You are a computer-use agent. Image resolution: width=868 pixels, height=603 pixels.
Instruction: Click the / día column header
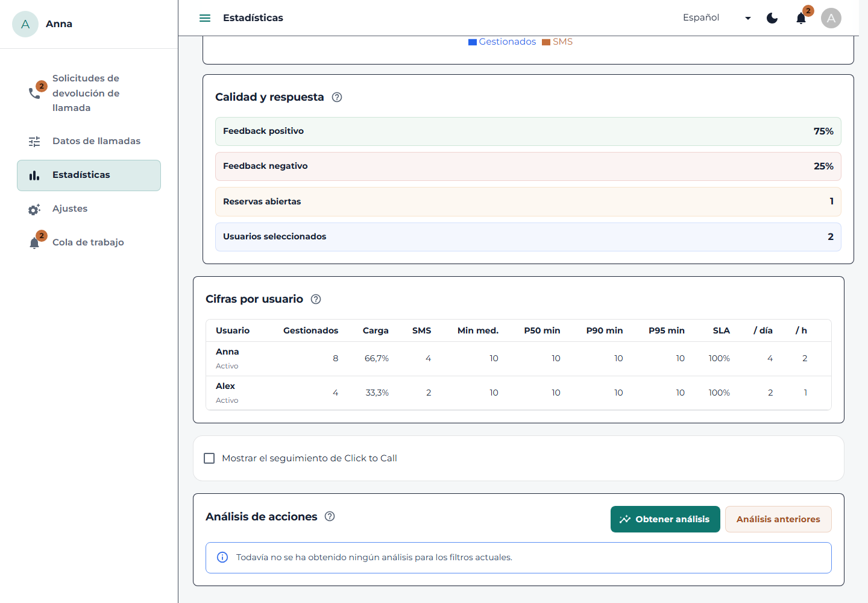point(763,330)
